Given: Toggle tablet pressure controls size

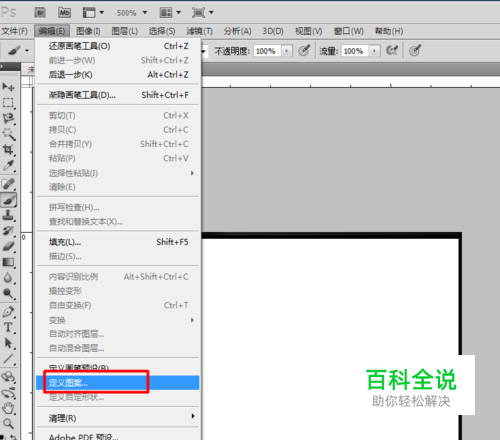Looking at the screenshot, I should click(x=415, y=51).
